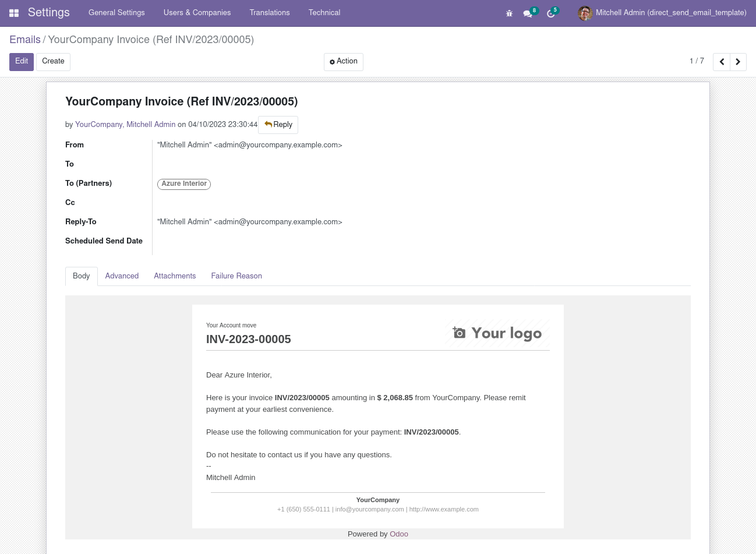756x554 pixels.
Task: Switch to the Failure Reason tab
Action: (236, 276)
